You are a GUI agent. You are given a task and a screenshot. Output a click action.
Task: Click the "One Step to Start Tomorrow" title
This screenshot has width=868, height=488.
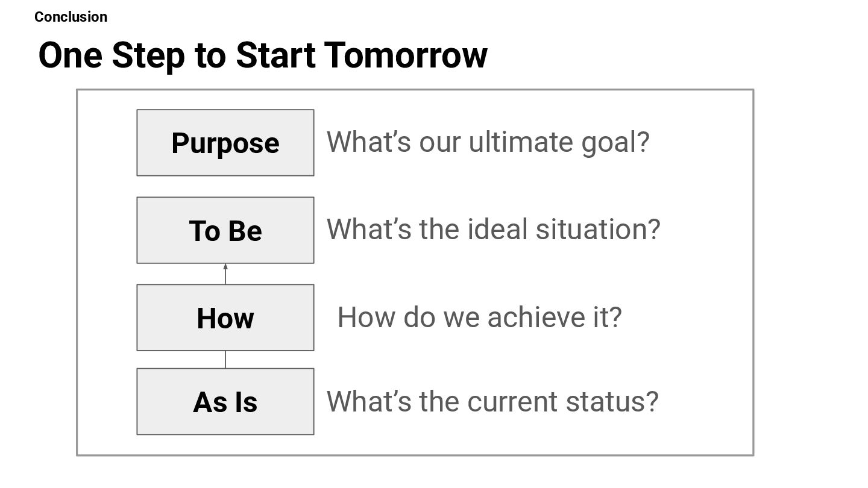pyautogui.click(x=263, y=55)
